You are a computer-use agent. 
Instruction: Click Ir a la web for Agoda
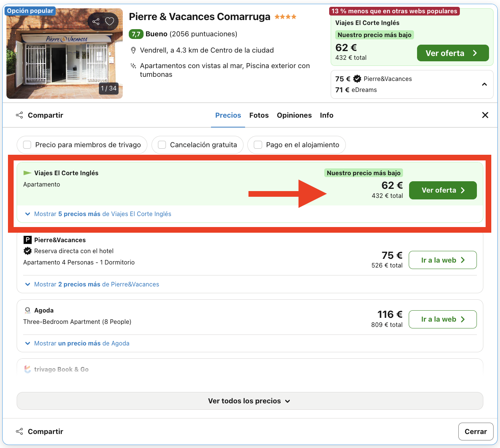click(443, 319)
